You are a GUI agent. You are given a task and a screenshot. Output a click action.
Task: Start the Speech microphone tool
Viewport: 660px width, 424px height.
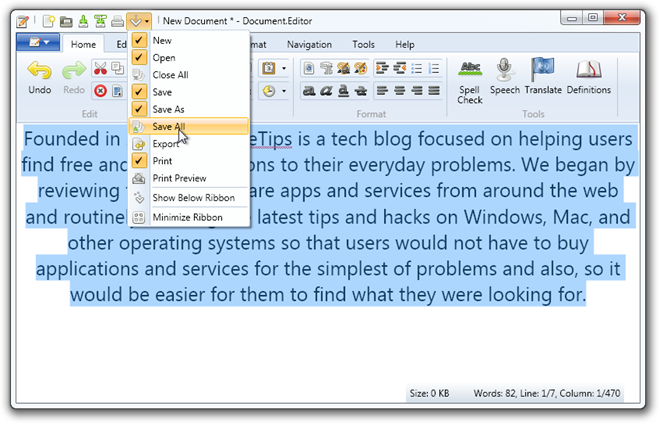pyautogui.click(x=504, y=77)
